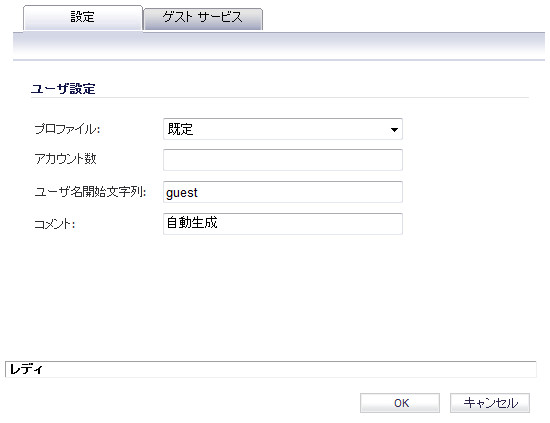The width and height of the screenshot is (550, 423).
Task: Select the 既定 value text in the profile box
Action: pyautogui.click(x=180, y=129)
